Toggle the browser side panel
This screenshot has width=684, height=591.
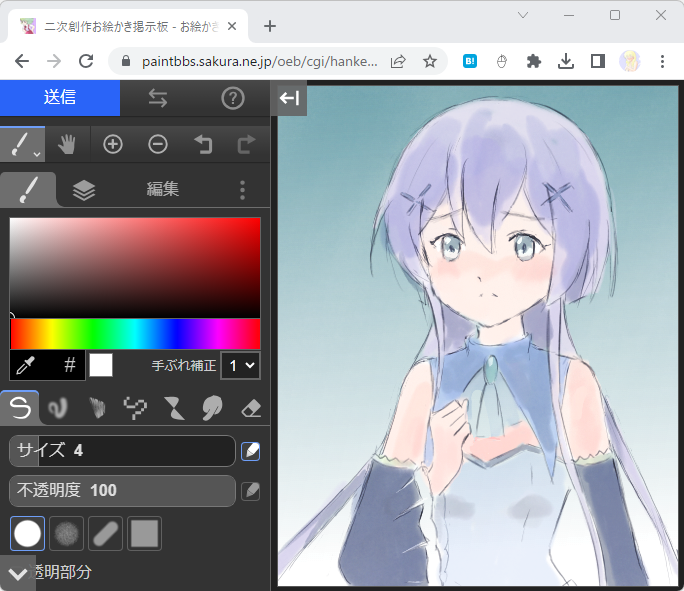[x=598, y=61]
